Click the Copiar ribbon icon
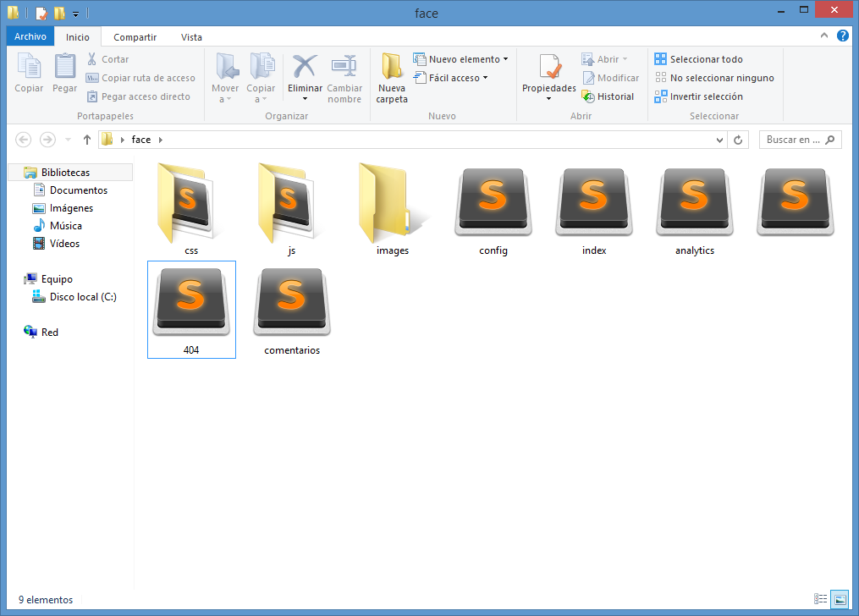The image size is (859, 616). 29,67
